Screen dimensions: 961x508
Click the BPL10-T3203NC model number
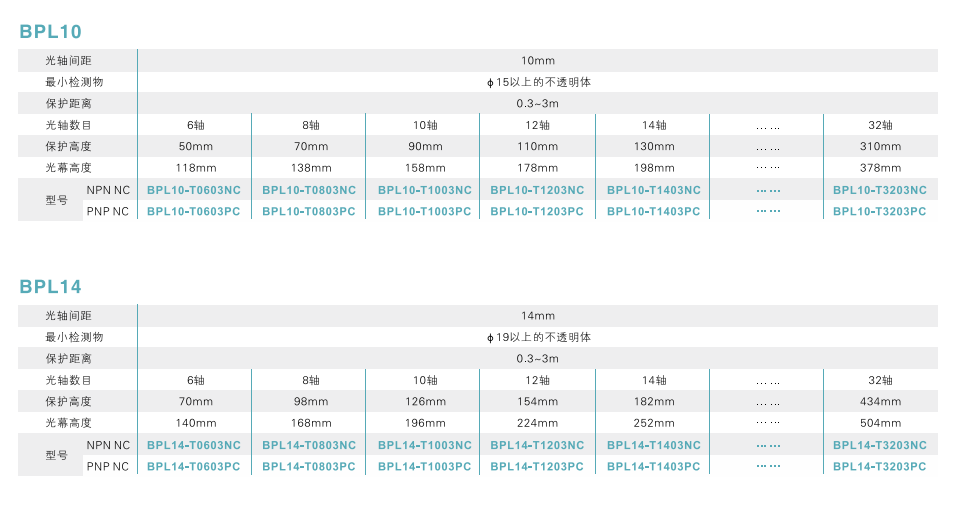880,190
